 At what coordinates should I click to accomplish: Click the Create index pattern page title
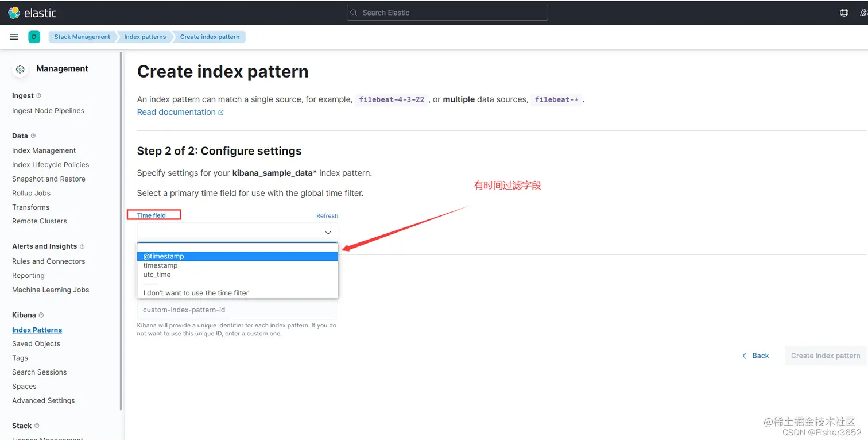click(223, 72)
